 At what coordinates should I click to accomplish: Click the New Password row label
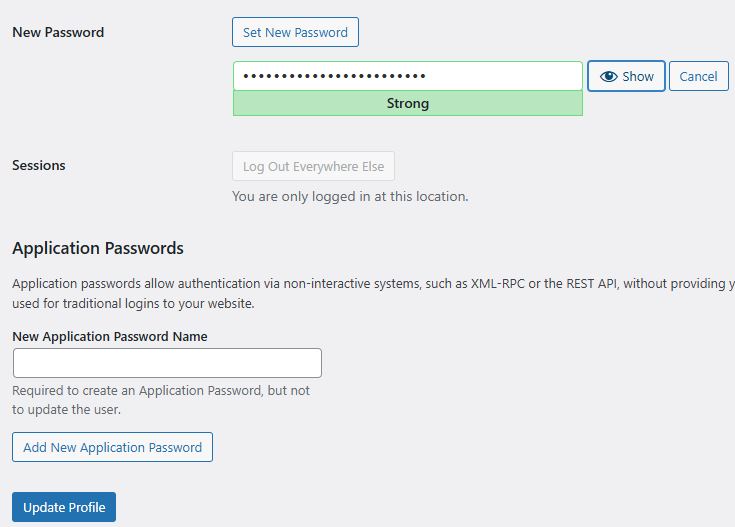click(58, 32)
